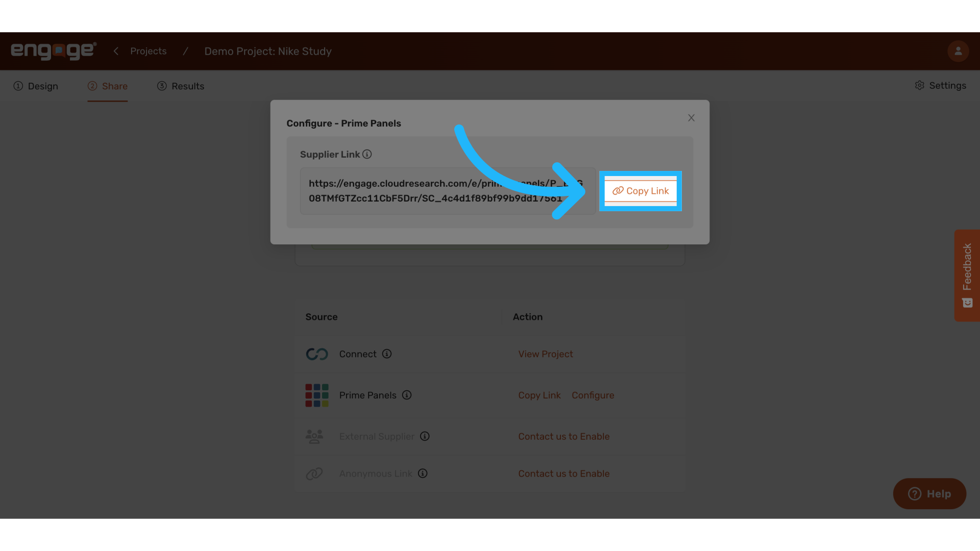The height and width of the screenshot is (551, 980).
Task: Click Contact us to Enable for External Supplier
Action: tap(563, 437)
